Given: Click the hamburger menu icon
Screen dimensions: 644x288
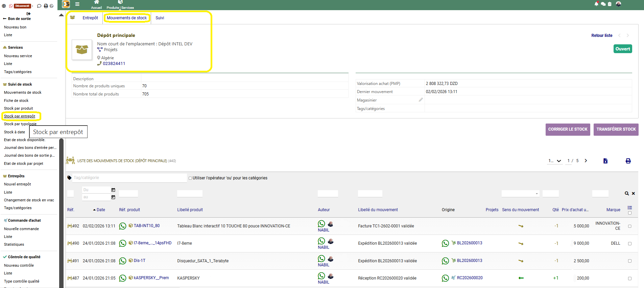Looking at the screenshot, I should coord(77,4).
